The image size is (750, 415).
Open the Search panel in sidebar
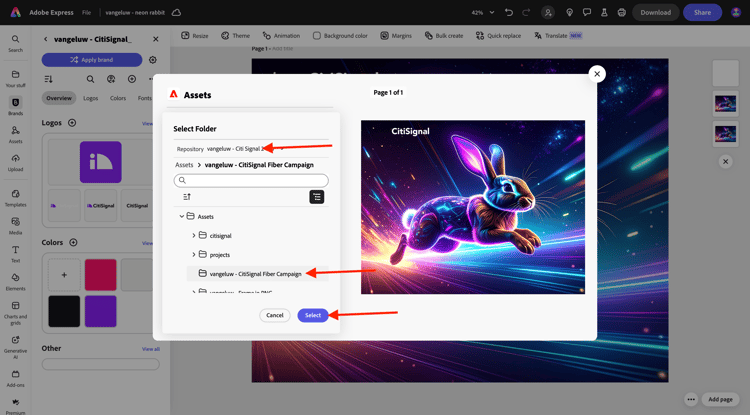coord(15,43)
